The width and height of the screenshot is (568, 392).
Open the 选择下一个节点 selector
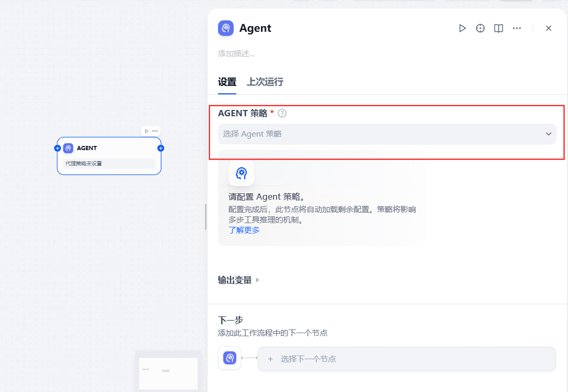pyautogui.click(x=407, y=359)
